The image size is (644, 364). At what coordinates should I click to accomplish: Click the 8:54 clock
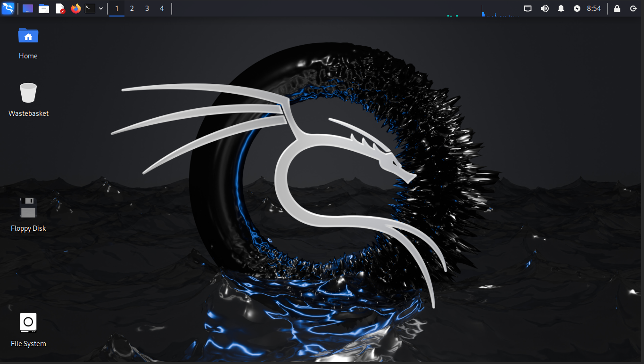tap(594, 8)
